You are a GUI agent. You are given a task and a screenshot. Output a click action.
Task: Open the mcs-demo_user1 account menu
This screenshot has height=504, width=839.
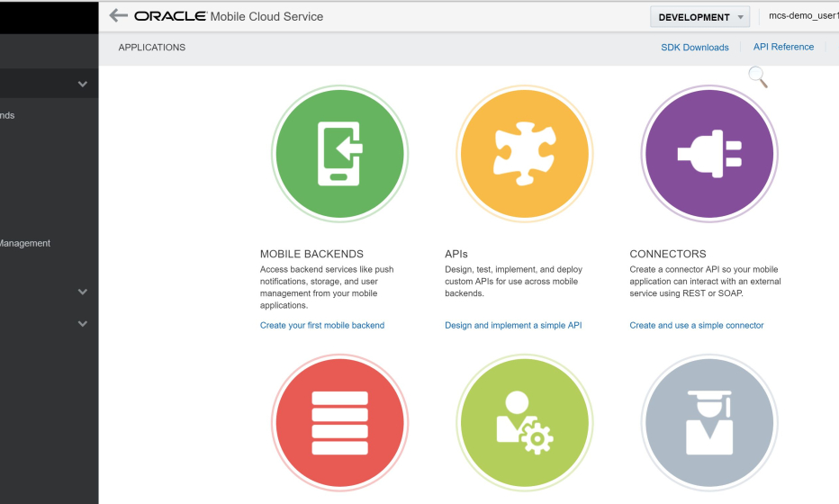click(x=798, y=17)
